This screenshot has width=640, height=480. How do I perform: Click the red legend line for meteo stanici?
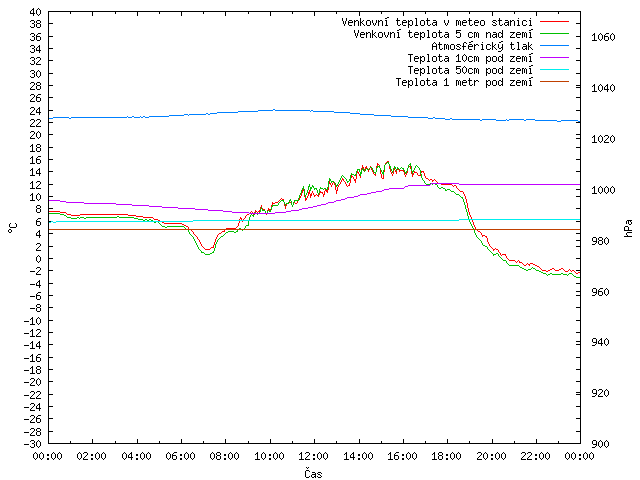[554, 22]
